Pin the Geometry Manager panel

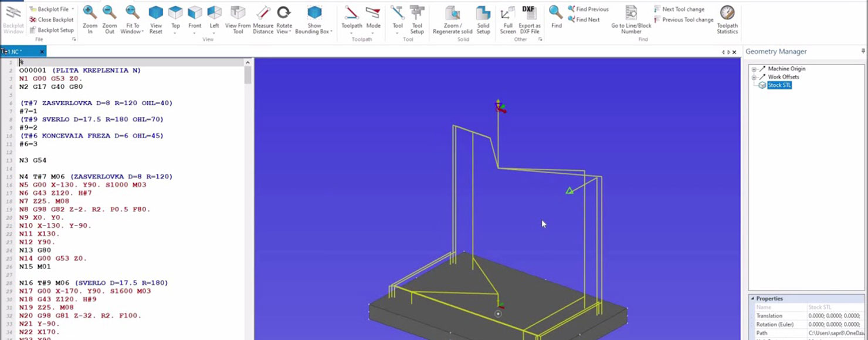[863, 52]
